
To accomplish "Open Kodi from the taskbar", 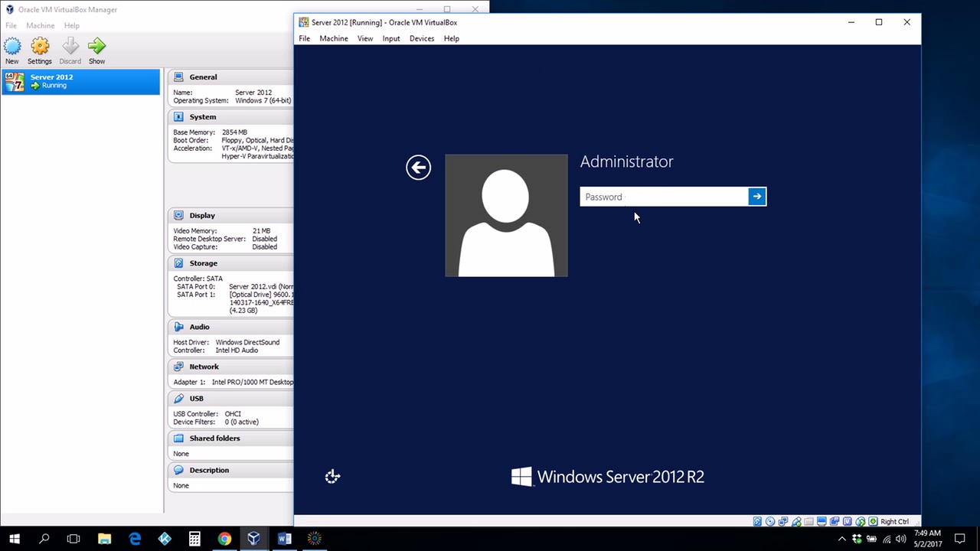I will coord(165,539).
